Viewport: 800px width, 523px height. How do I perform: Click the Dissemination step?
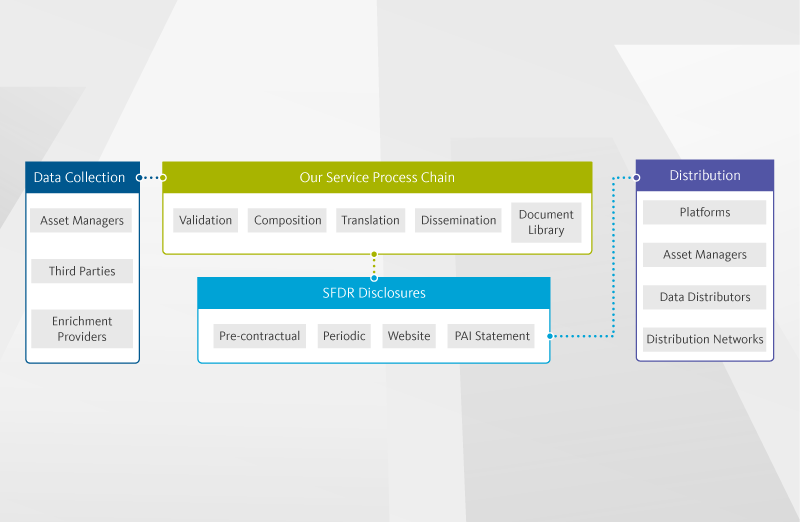(458, 220)
